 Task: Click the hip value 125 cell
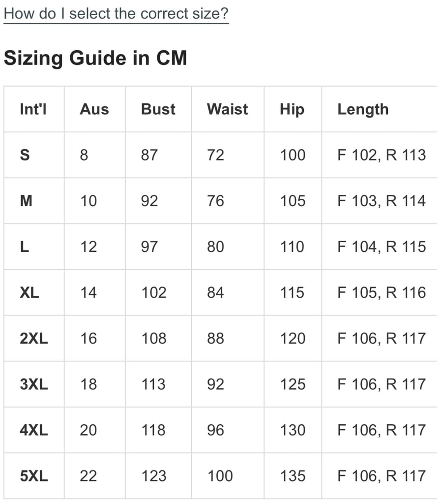[293, 384]
